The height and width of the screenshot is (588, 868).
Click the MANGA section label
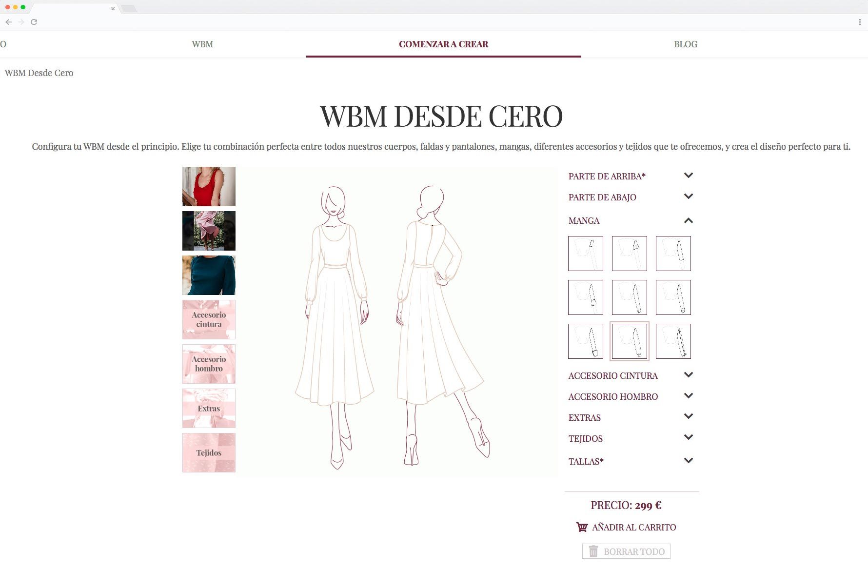(584, 221)
